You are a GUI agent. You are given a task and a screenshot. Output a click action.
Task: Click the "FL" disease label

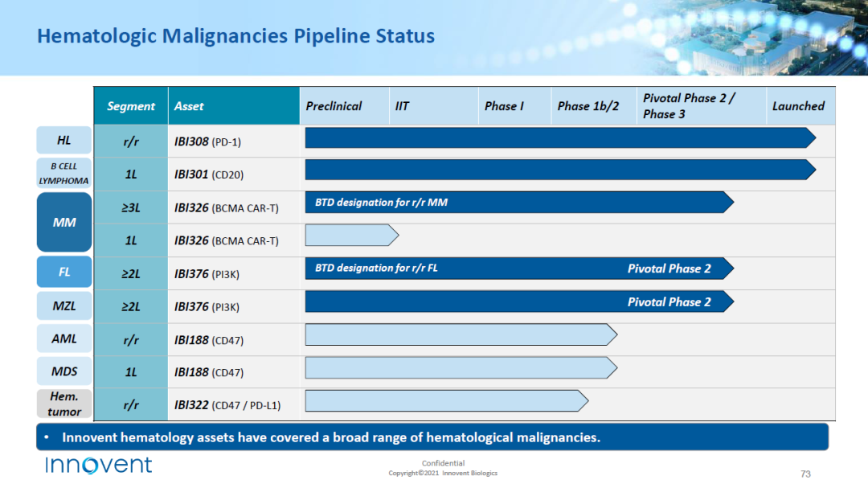[64, 272]
